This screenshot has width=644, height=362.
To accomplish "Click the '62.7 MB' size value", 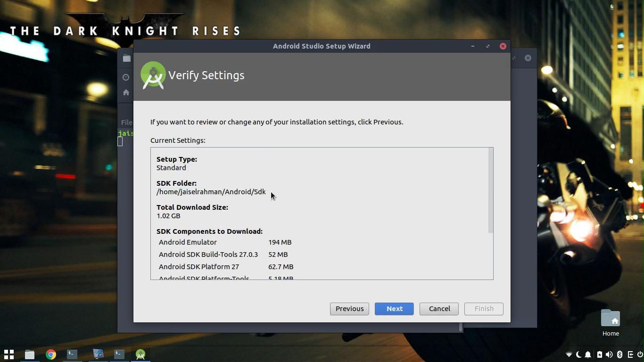I will tap(281, 267).
